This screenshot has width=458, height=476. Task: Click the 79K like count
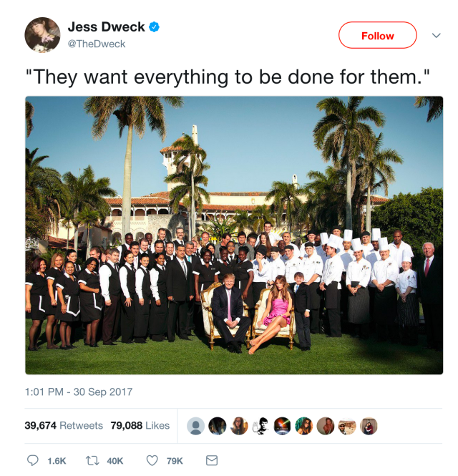(x=175, y=461)
